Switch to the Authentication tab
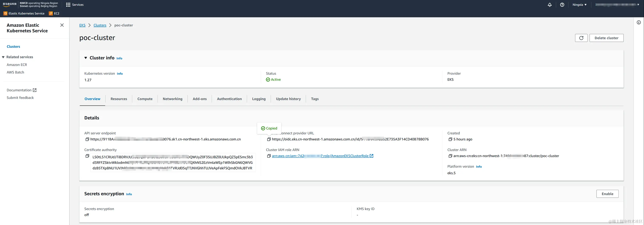The width and height of the screenshot is (644, 225). [229, 99]
